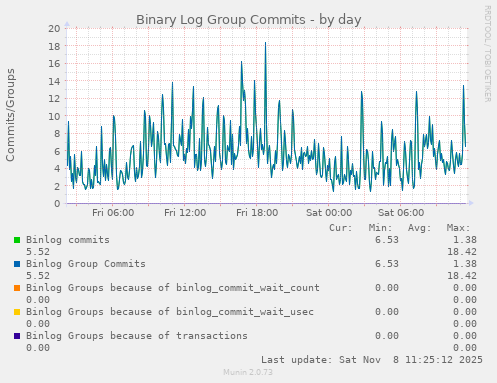Click the yellow binlog_commit_wait_usec legend swatch
The image size is (497, 383).
pos(17,312)
